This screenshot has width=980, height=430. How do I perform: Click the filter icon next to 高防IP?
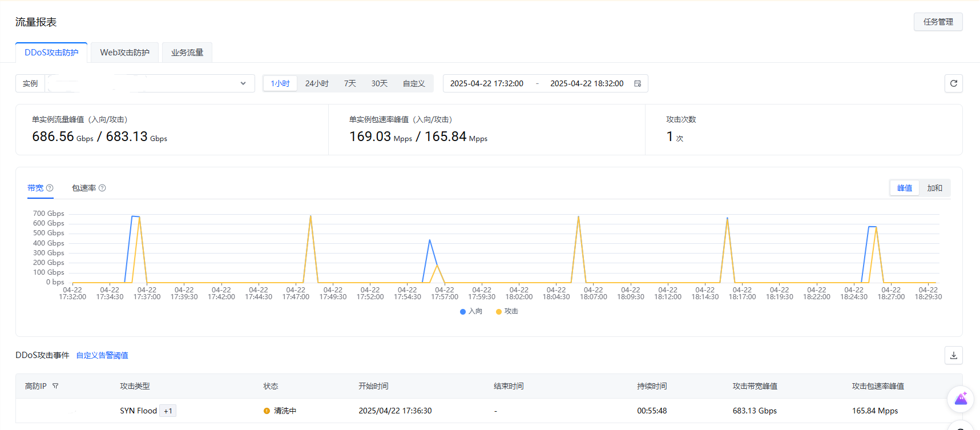point(55,386)
